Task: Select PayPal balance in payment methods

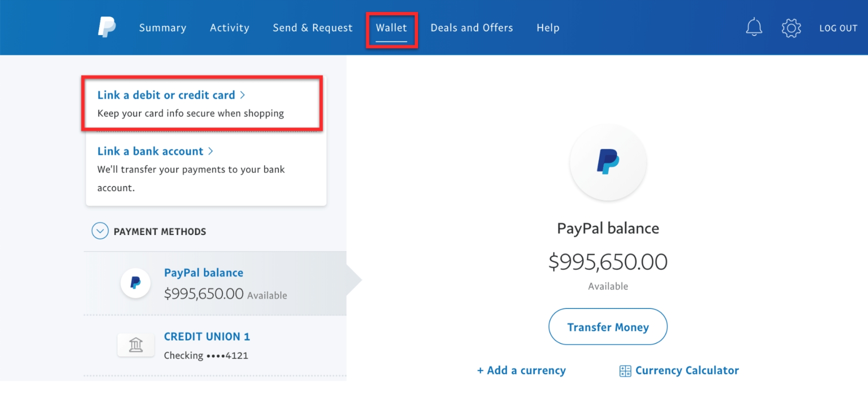Action: tap(215, 283)
